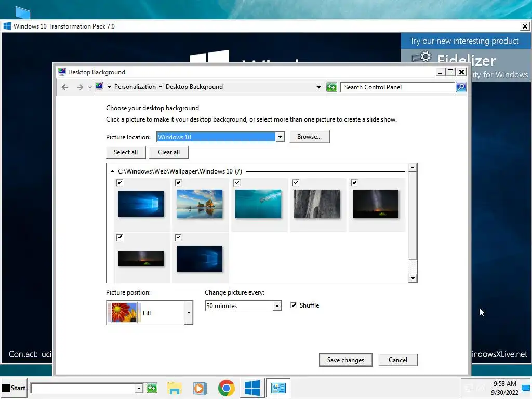Open the address bar history dropdown
Screen dimensions: 532x399
coord(318,87)
